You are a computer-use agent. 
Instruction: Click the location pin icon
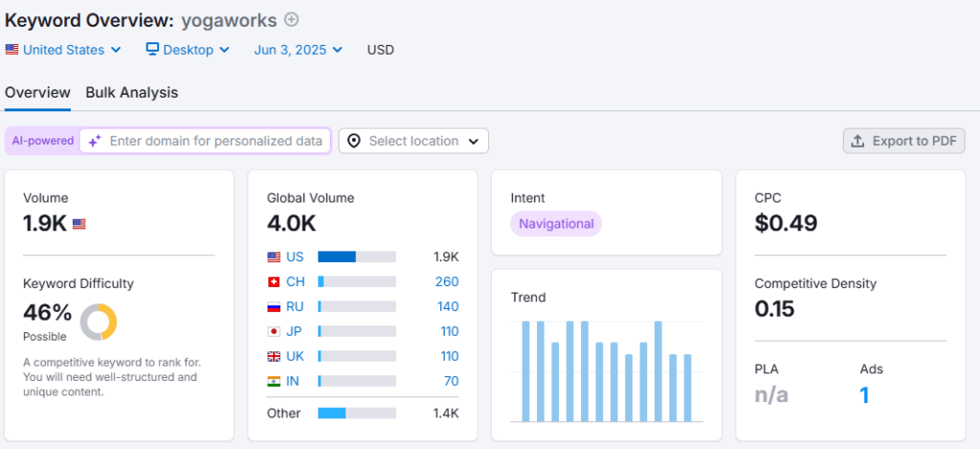coord(354,142)
